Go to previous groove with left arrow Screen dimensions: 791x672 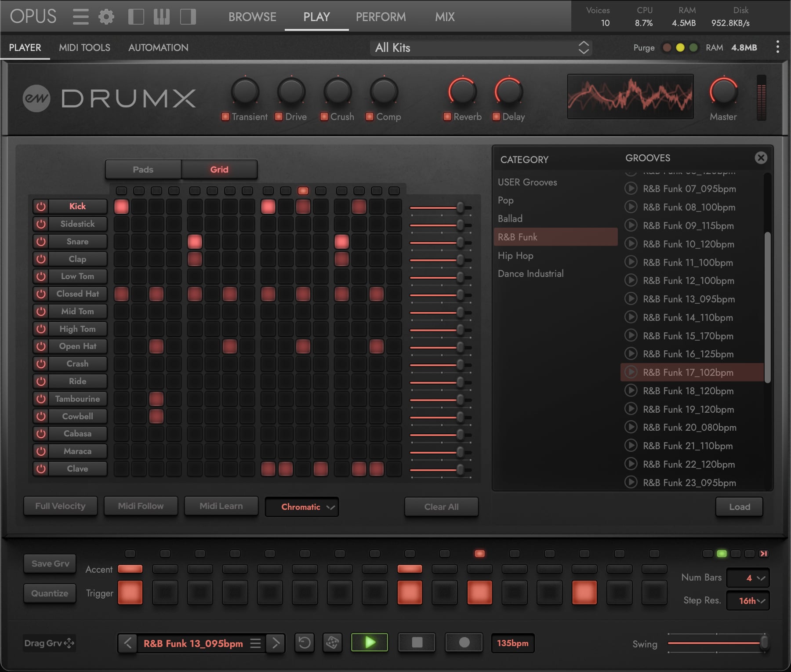pyautogui.click(x=127, y=643)
